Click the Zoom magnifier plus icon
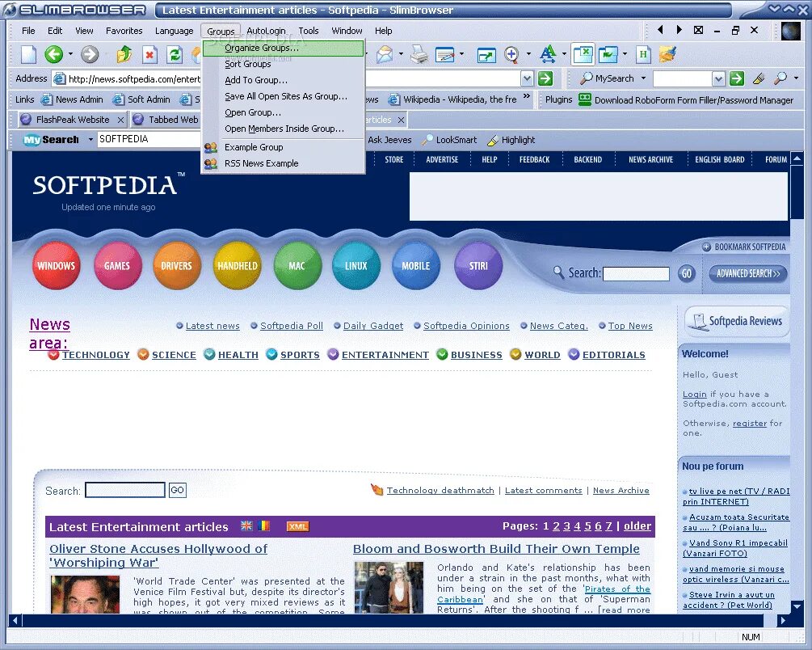This screenshot has height=650, width=812. [511, 54]
